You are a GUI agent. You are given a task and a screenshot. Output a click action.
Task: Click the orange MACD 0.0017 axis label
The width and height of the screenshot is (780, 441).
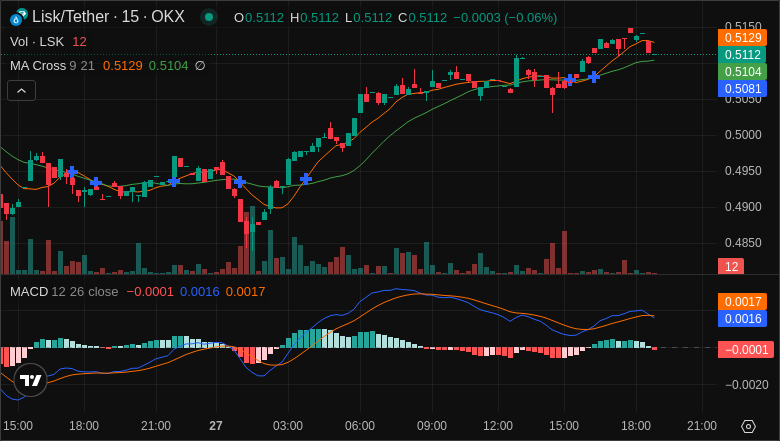742,302
